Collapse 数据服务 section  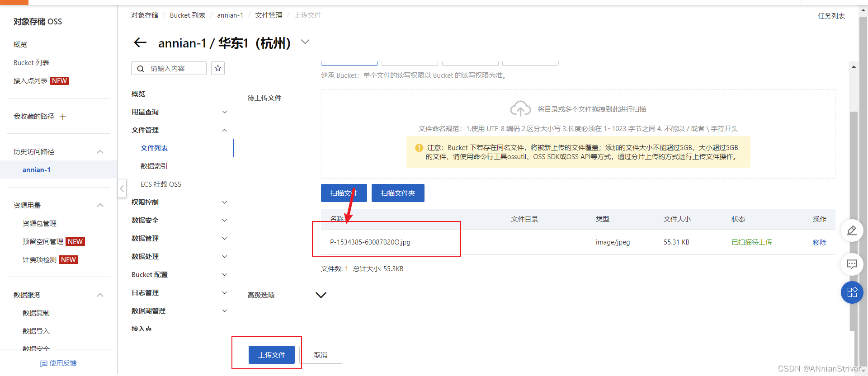point(100,295)
